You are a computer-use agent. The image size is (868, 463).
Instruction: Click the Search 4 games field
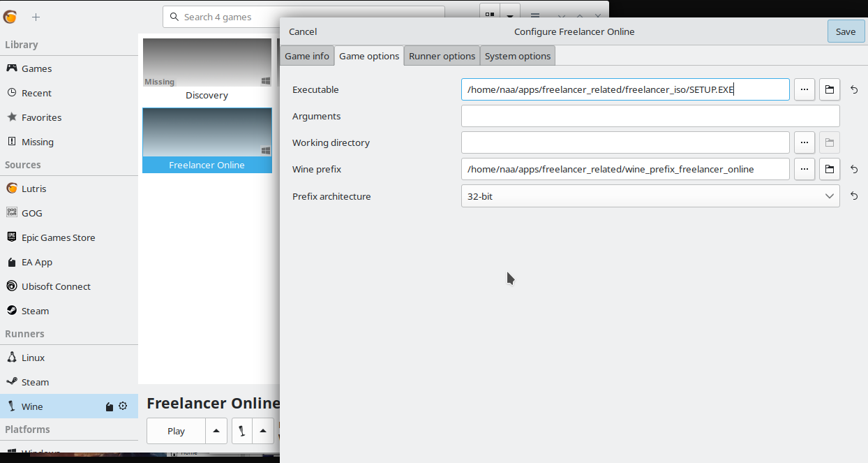pos(304,17)
